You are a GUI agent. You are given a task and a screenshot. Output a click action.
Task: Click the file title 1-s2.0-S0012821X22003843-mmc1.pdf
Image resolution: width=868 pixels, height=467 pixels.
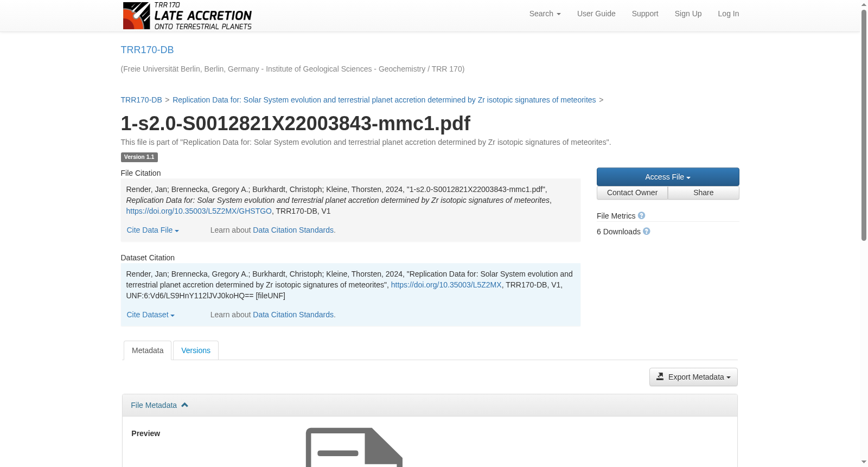click(x=295, y=124)
